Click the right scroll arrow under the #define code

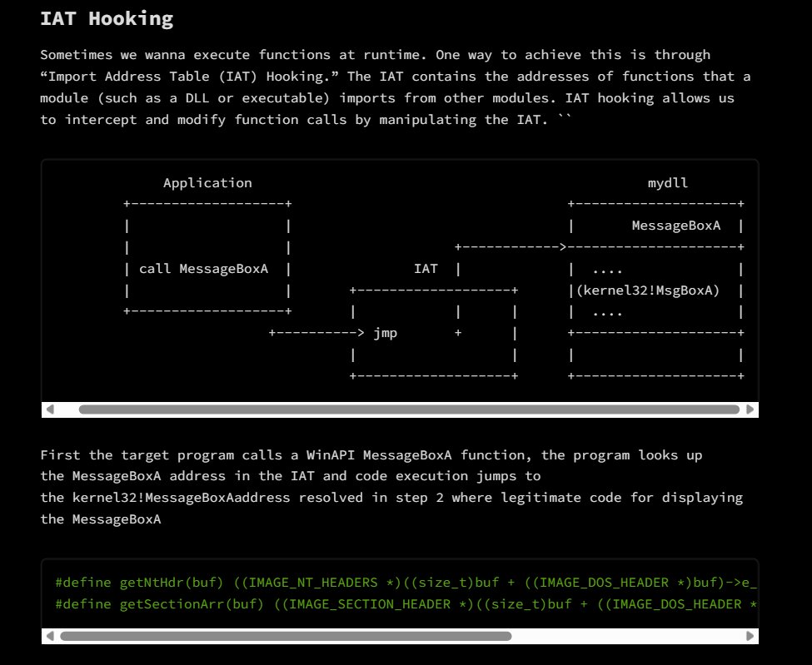coord(751,636)
